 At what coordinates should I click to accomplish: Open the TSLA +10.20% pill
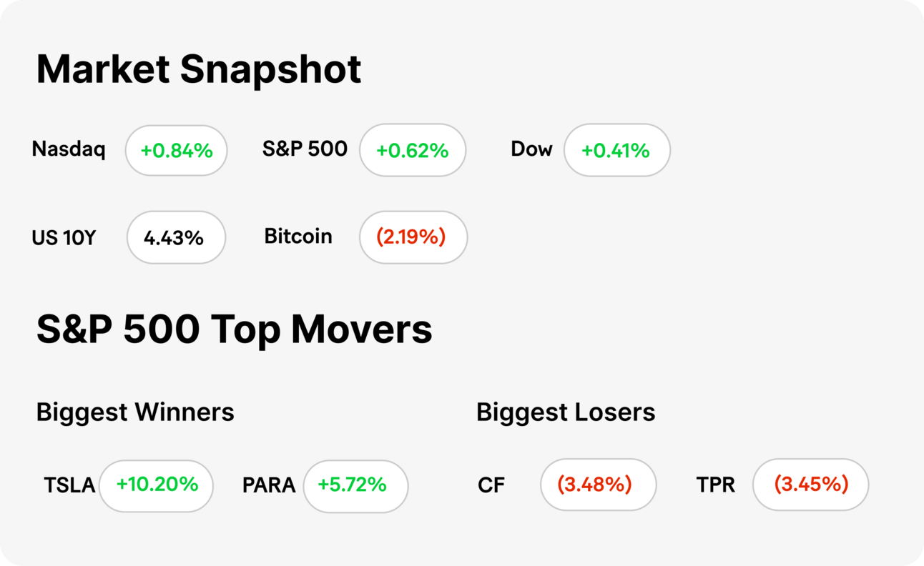[156, 485]
